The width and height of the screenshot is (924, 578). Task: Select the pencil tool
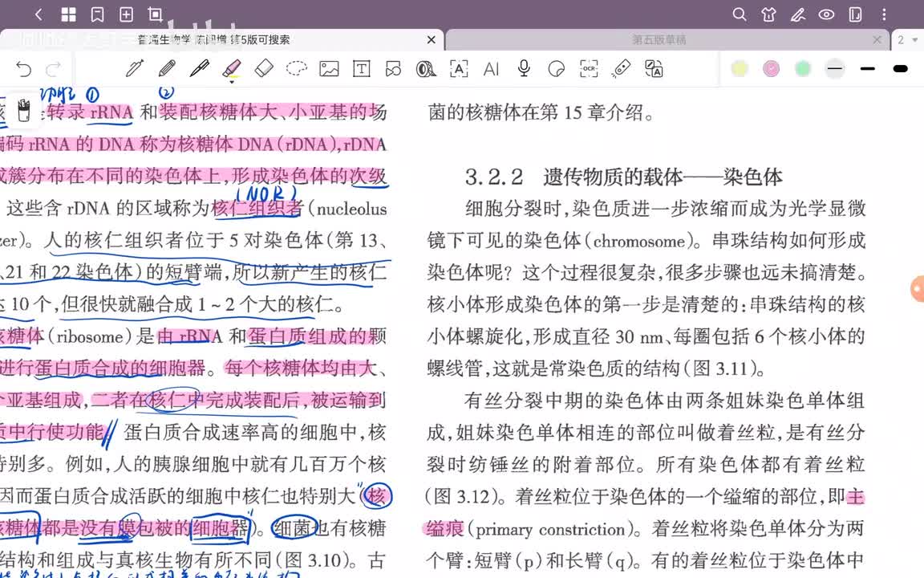pos(167,69)
